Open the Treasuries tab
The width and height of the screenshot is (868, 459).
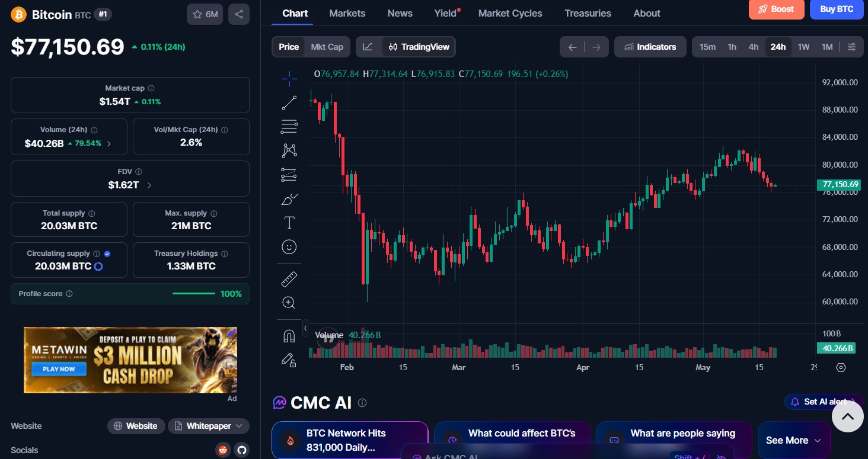[x=588, y=13]
